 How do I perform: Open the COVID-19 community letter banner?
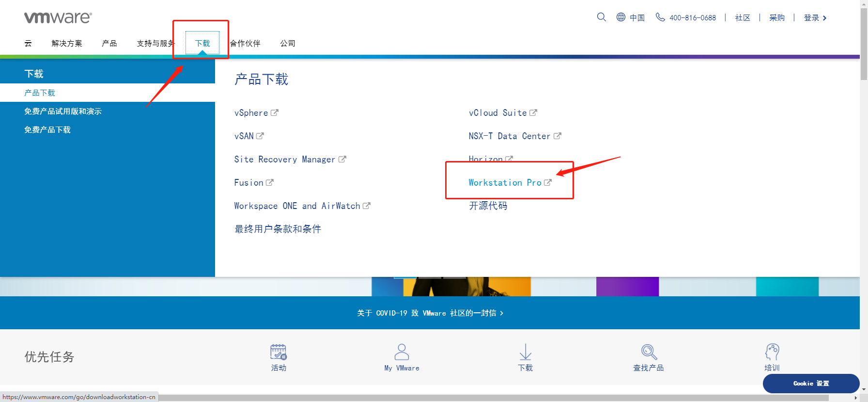click(430, 313)
